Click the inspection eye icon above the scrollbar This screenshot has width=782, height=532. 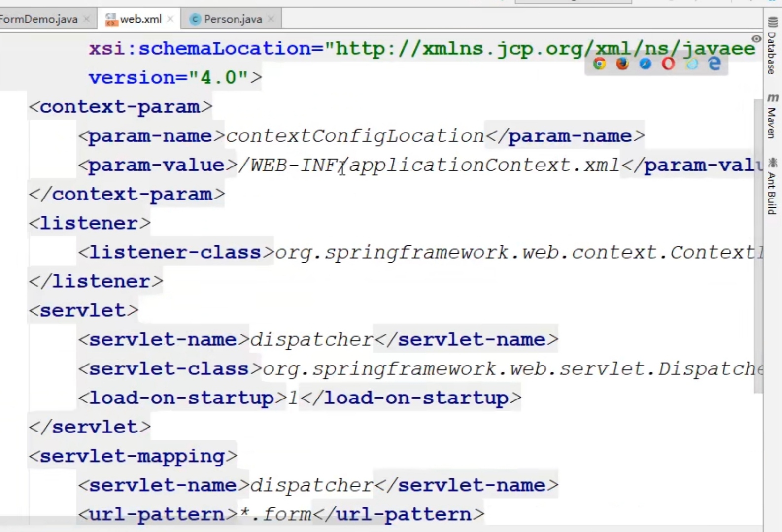(756, 39)
